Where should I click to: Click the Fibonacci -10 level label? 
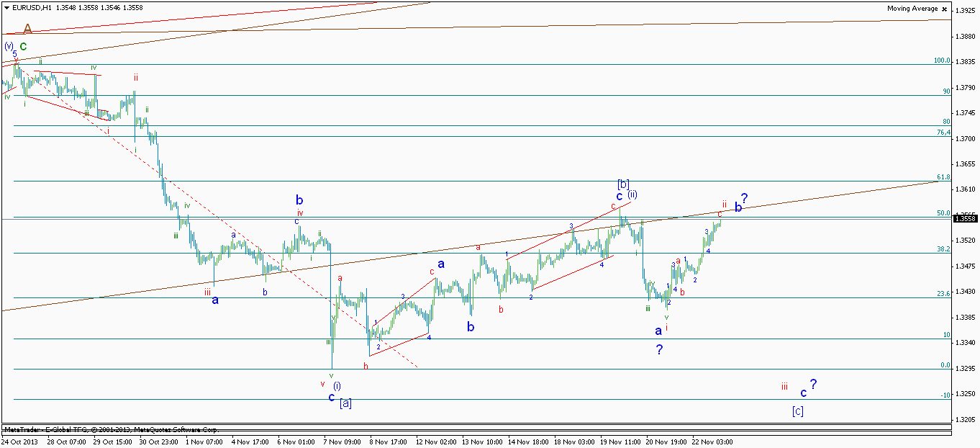pos(945,395)
